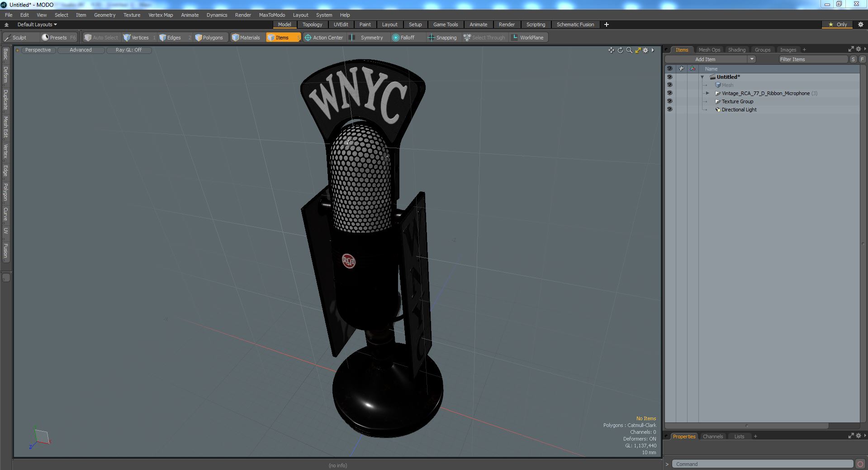Open Add Item dropdown arrow
Viewport: 868px width, 470px height.
click(752, 59)
